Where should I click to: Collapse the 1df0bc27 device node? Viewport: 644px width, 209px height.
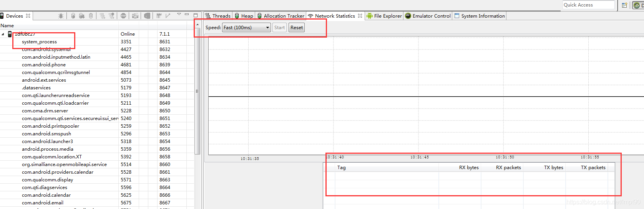tap(3, 34)
